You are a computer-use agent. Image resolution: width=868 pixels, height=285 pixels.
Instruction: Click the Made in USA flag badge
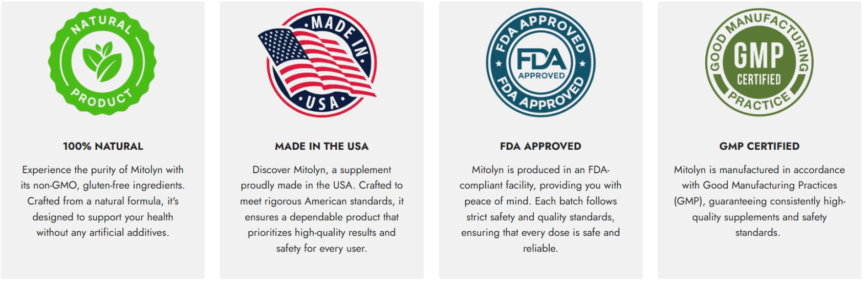click(x=317, y=63)
